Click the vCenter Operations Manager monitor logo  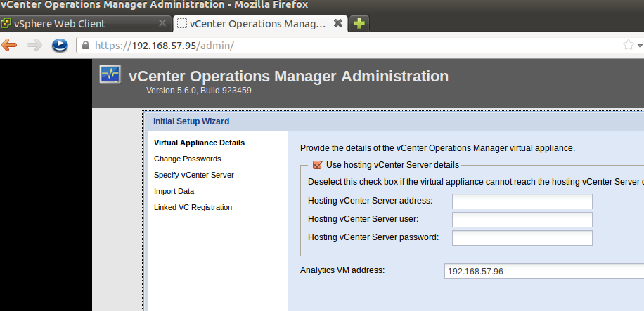click(110, 74)
